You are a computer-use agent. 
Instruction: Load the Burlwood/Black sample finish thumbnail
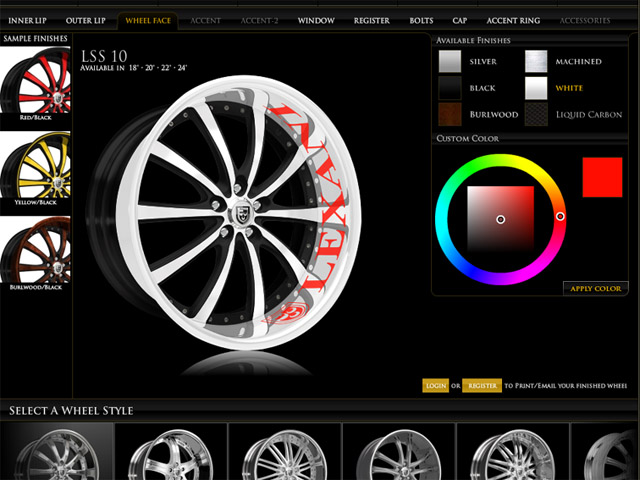(x=35, y=249)
